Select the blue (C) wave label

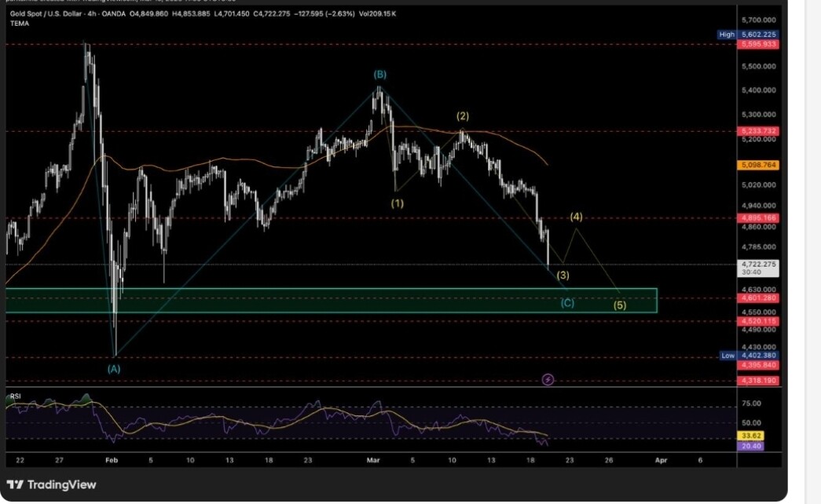pyautogui.click(x=567, y=302)
